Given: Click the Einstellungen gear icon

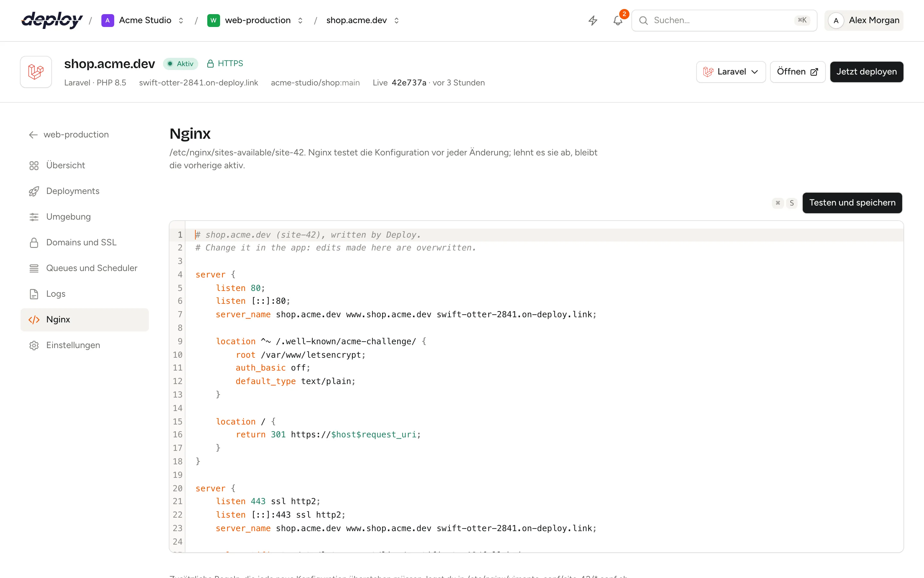Looking at the screenshot, I should (34, 346).
